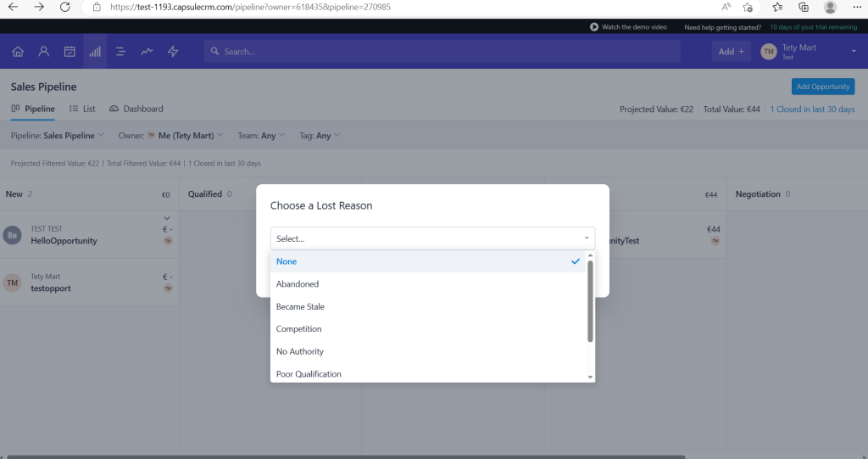Switch to the Pipeline view tab

click(33, 109)
